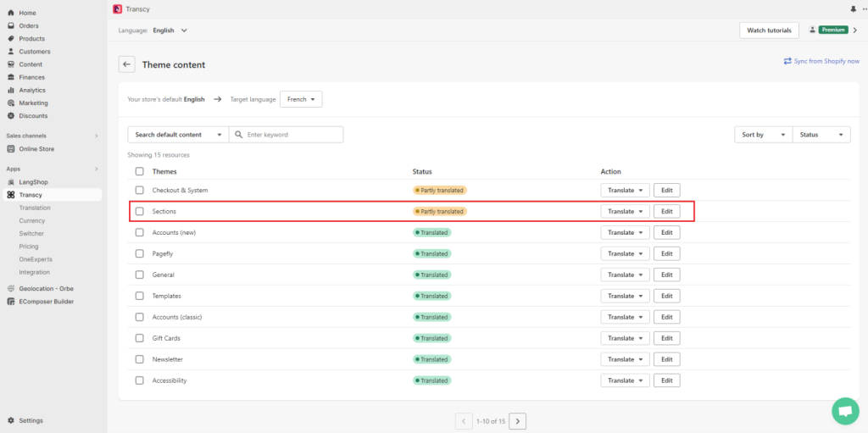Open the French target language dropdown
Screen dimensions: 868x433
[301, 100]
